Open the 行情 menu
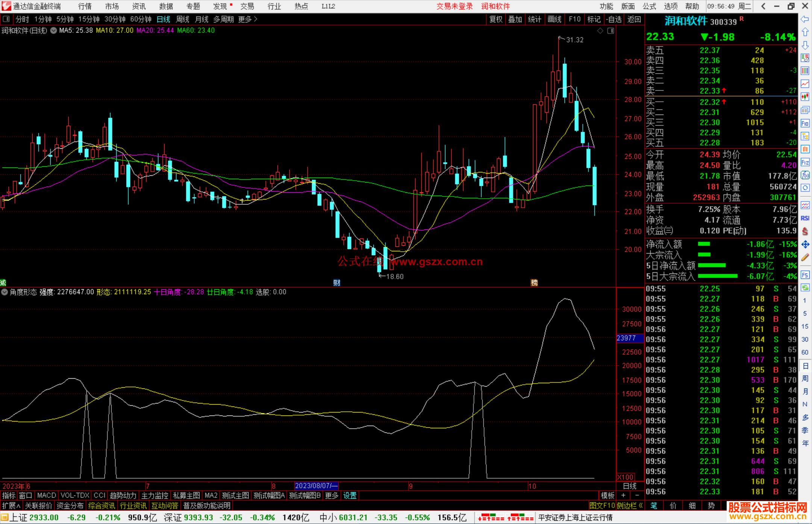 85,6
